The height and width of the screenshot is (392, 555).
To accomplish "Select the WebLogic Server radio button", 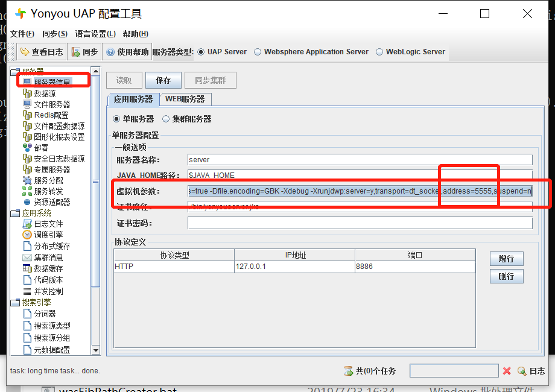I will 380,51.
